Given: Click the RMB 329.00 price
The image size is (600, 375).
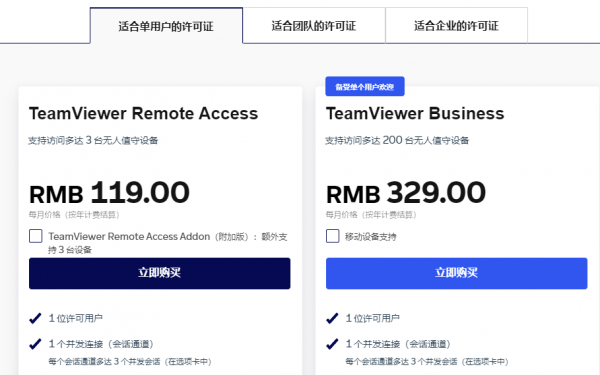Looking at the screenshot, I should coord(406,192).
